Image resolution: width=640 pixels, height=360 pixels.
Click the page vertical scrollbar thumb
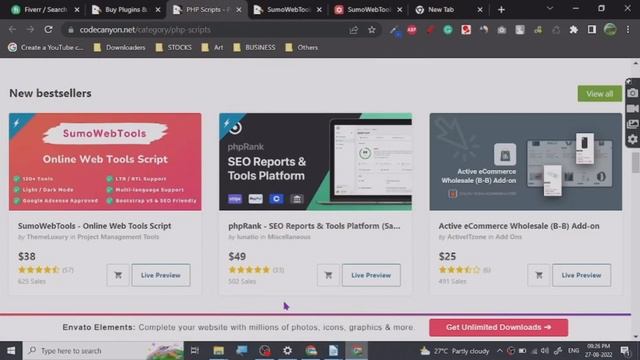pos(636,163)
